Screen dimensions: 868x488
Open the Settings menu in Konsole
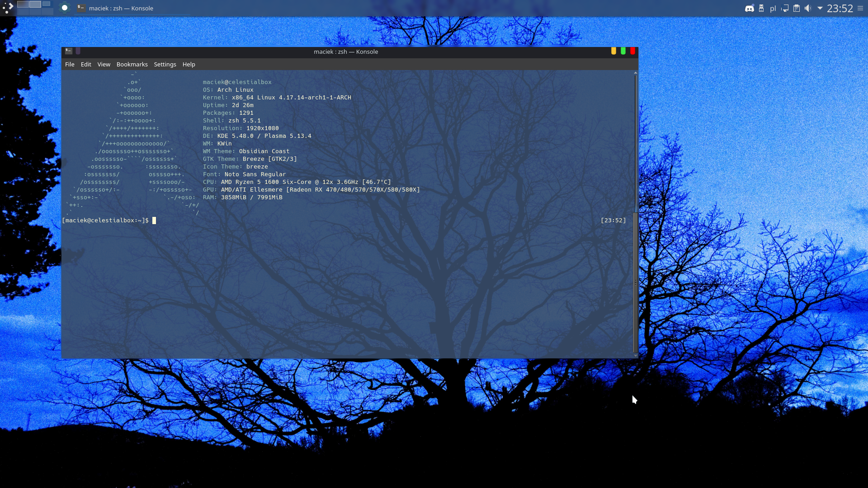click(x=165, y=64)
